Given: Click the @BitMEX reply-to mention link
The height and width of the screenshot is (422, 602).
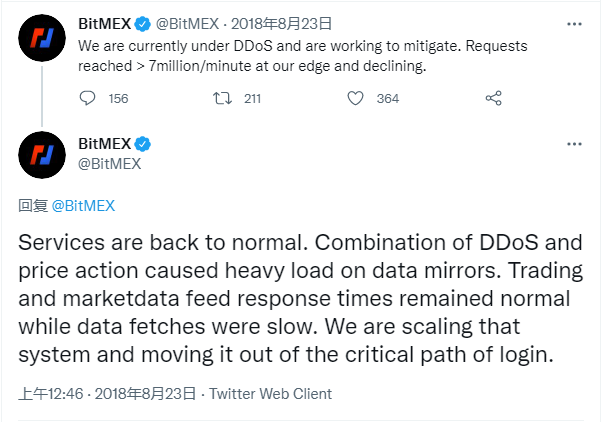Looking at the screenshot, I should pos(83,205).
